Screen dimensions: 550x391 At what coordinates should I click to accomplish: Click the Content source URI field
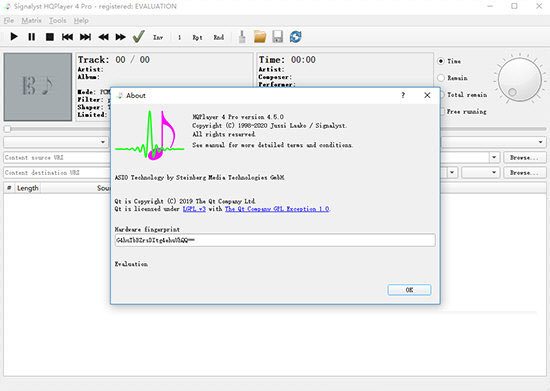pos(56,157)
